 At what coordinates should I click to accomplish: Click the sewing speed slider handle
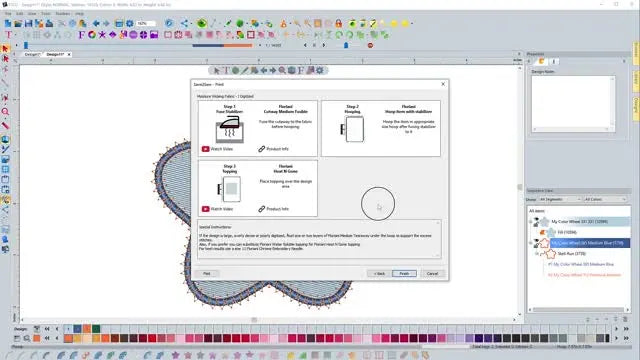tap(346, 45)
